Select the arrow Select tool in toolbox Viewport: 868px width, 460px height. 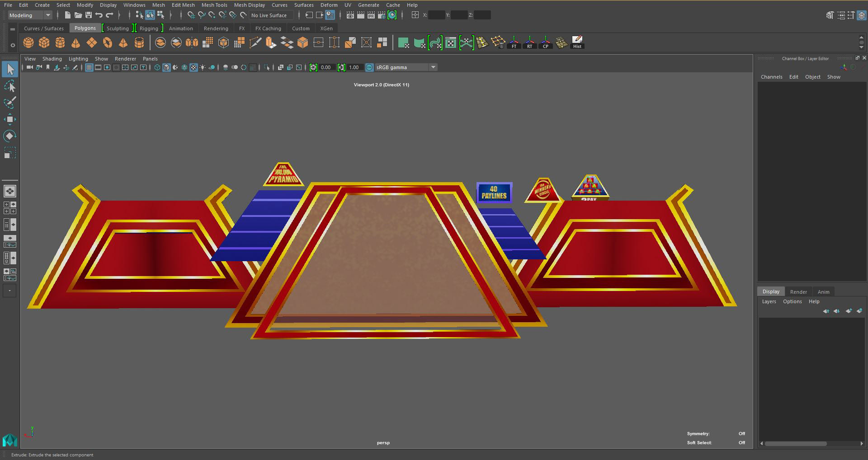pyautogui.click(x=10, y=69)
